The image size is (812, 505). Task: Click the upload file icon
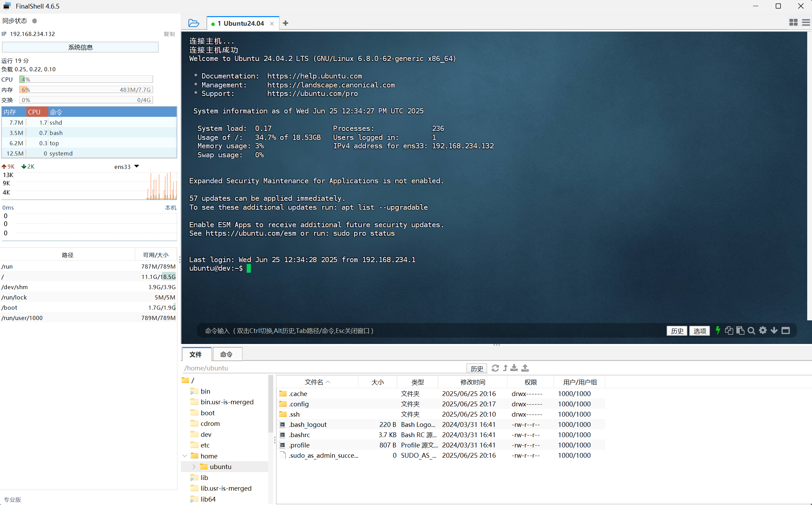click(x=525, y=368)
